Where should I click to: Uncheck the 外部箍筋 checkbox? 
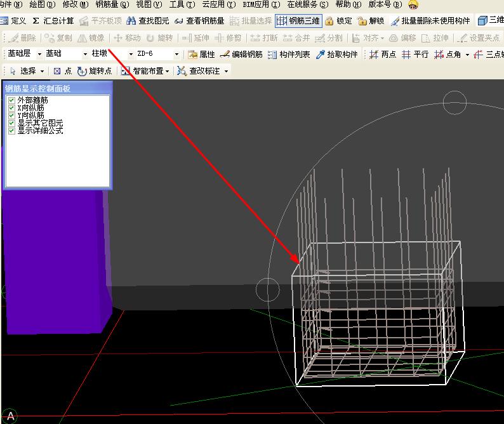tap(11, 100)
